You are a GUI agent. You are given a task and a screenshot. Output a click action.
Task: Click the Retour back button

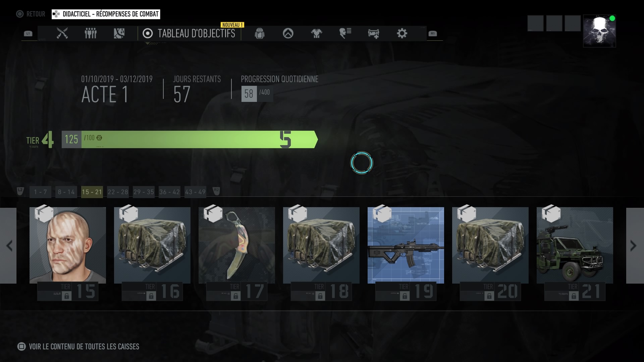point(31,14)
